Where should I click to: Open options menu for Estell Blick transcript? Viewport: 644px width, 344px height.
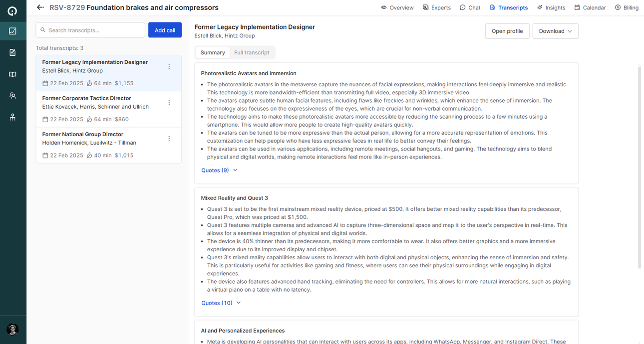point(169,66)
